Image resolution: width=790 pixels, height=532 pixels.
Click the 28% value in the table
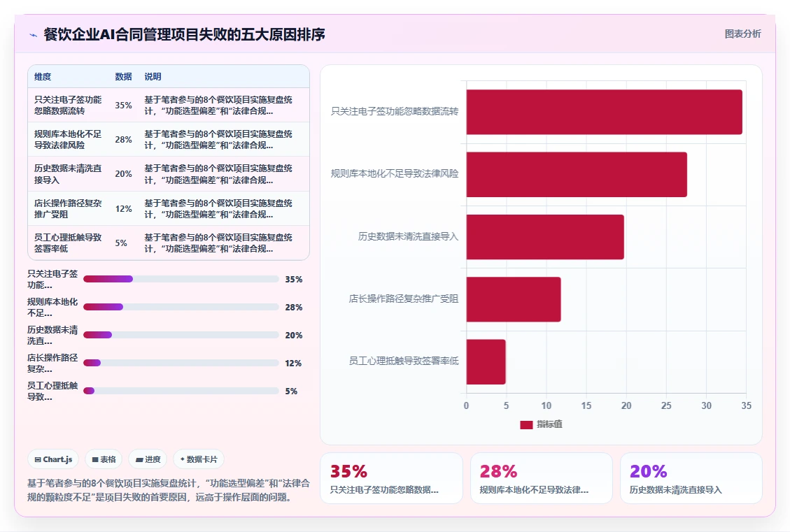123,139
